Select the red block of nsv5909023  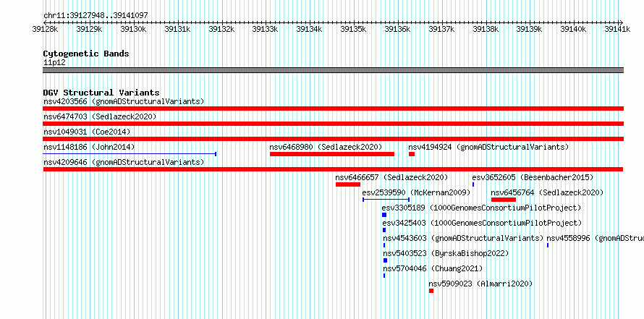coord(431,291)
